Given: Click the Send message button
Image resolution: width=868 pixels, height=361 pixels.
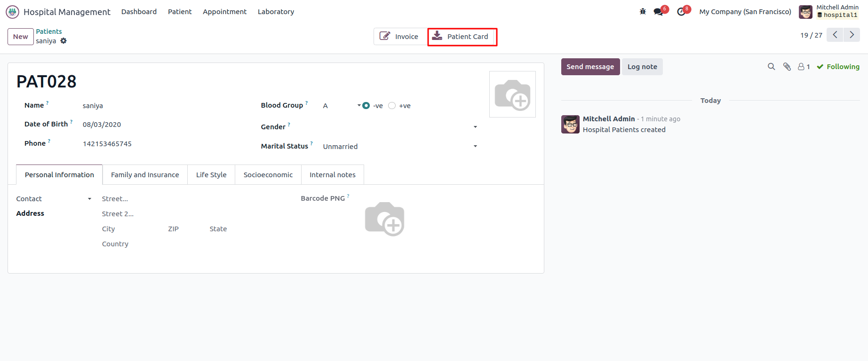Looking at the screenshot, I should point(590,67).
